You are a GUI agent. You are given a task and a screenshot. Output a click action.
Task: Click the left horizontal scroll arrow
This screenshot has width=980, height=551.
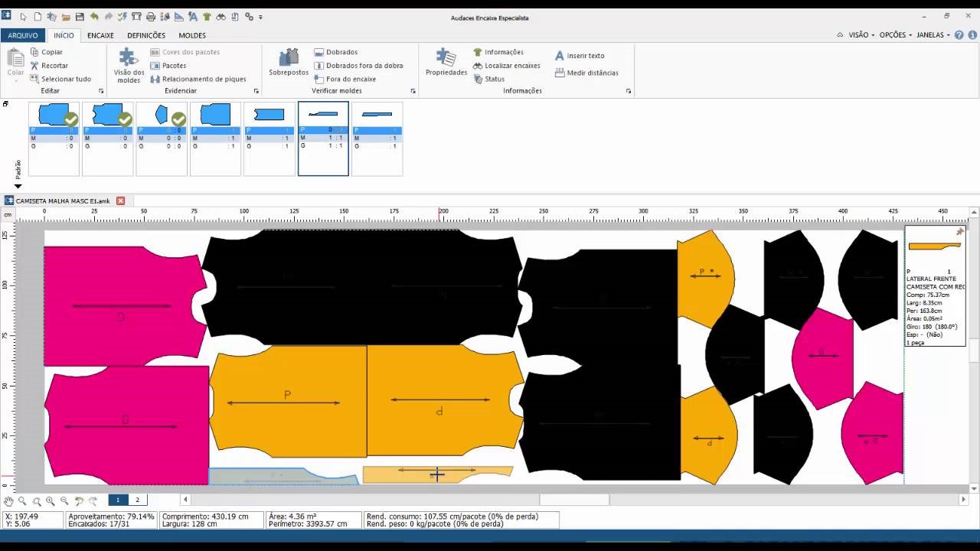(185, 500)
